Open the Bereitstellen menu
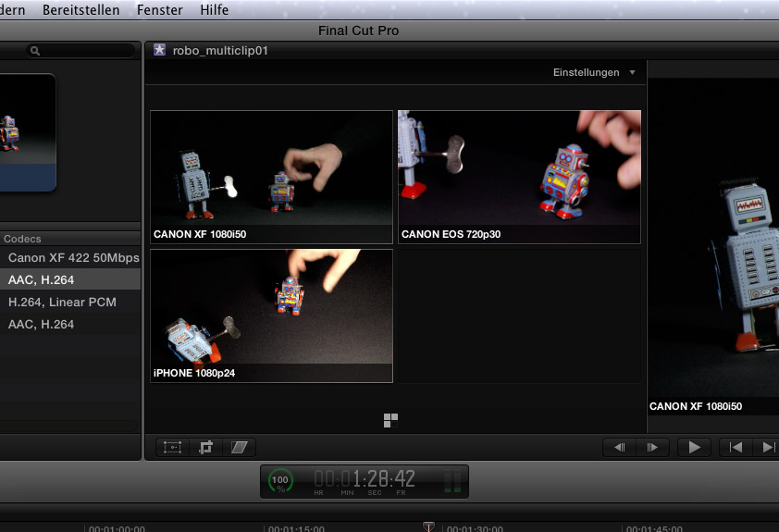779x532 pixels. click(80, 10)
